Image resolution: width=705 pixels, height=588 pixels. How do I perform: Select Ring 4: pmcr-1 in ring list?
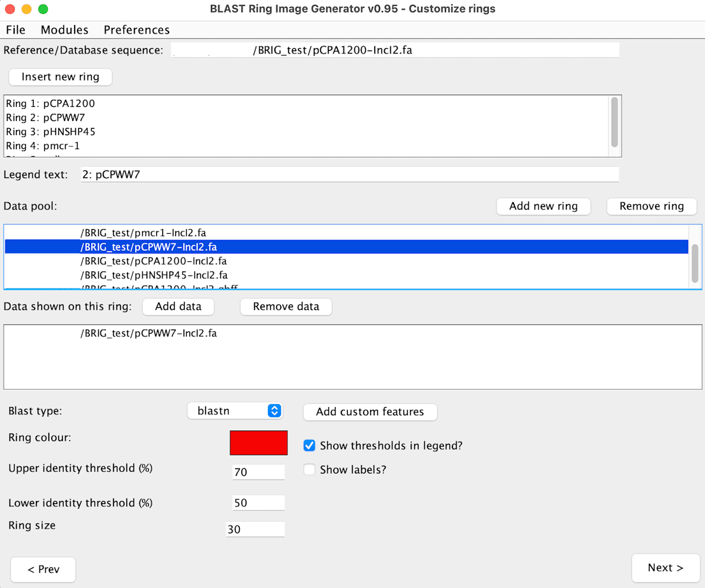click(307, 146)
